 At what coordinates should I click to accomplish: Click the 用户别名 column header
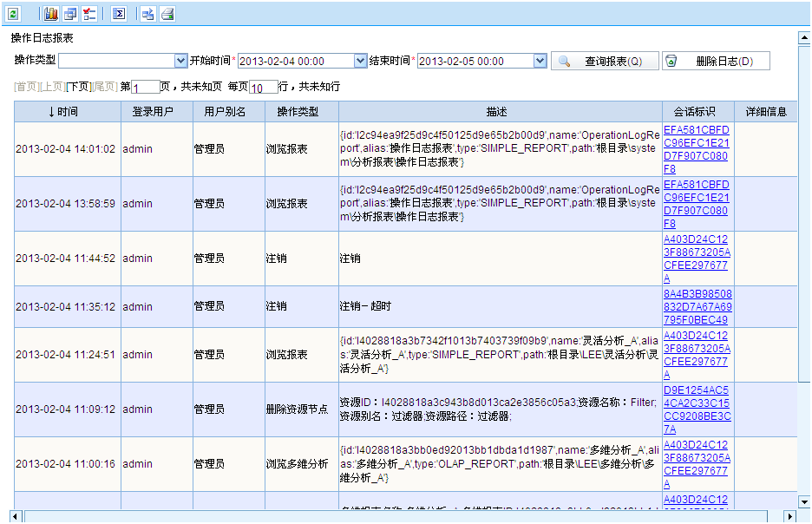229,111
